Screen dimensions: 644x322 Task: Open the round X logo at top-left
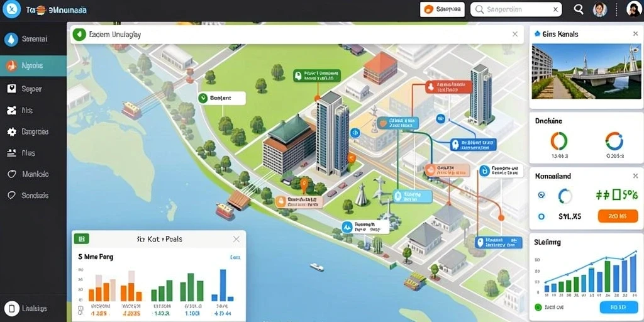pos(11,10)
